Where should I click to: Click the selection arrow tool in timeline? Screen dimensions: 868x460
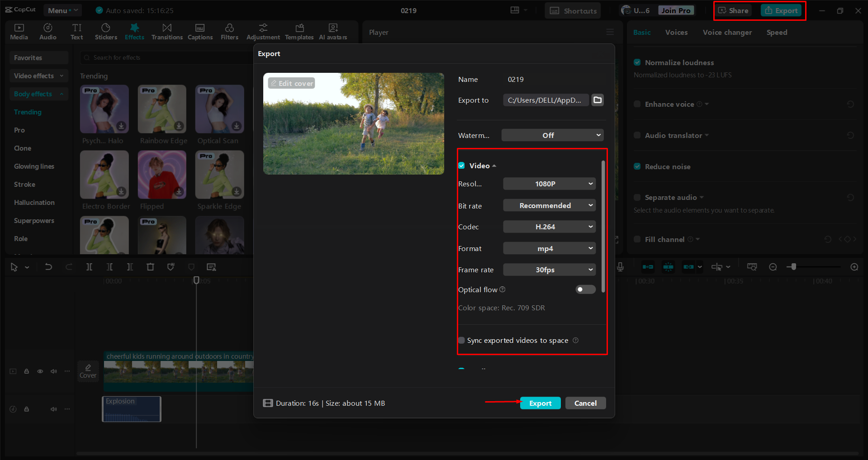[x=14, y=267]
